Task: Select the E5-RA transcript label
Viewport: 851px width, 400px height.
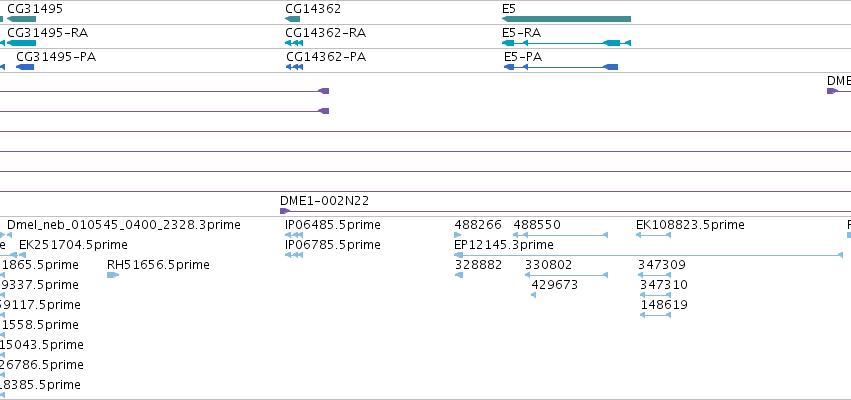Action: coord(522,33)
